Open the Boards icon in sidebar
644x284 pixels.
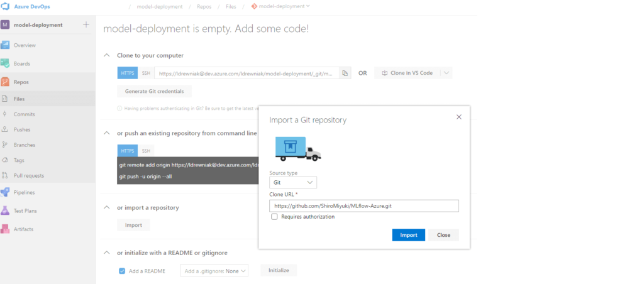5,63
